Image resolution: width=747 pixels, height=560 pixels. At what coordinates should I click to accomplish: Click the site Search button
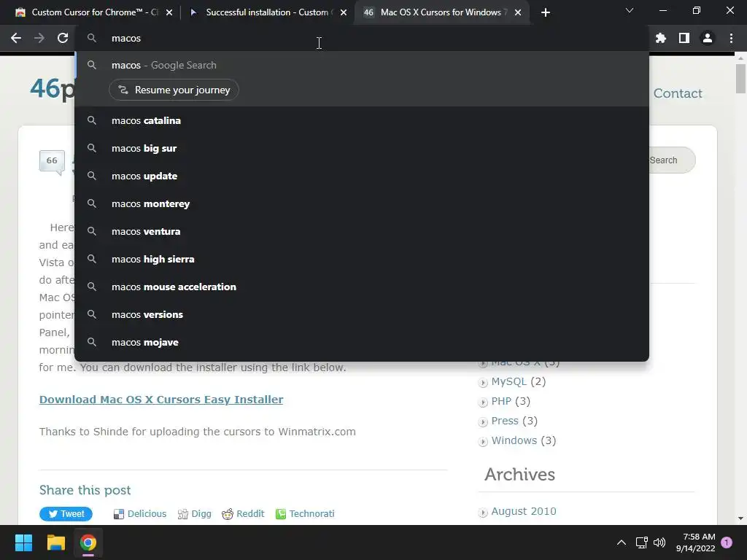pos(672,160)
